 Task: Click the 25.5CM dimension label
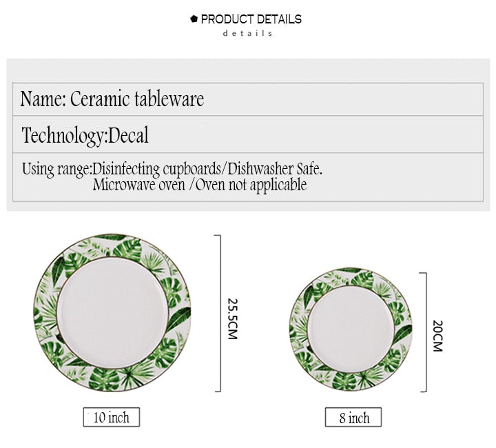point(233,318)
